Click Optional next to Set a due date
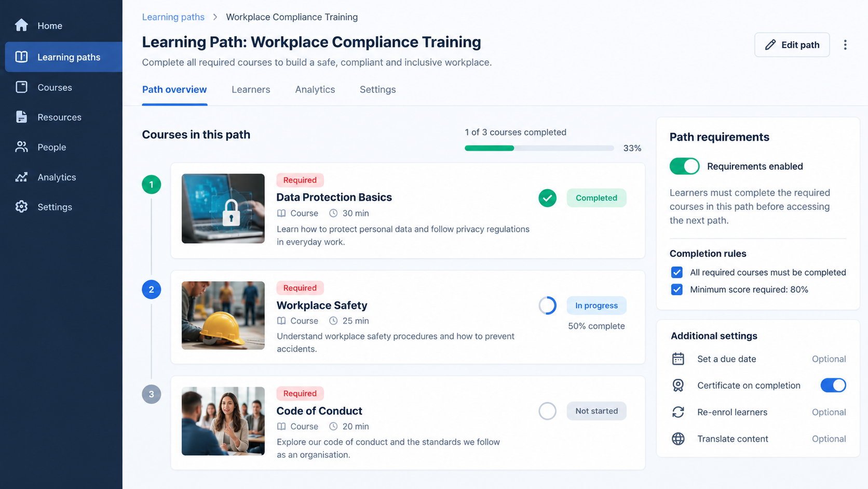 tap(829, 359)
